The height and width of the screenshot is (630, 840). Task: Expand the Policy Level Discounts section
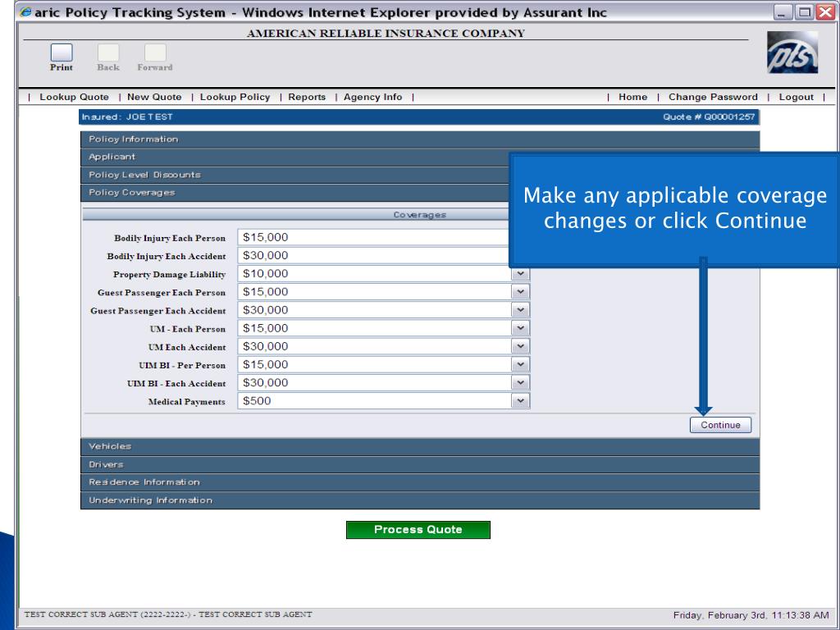(x=294, y=175)
